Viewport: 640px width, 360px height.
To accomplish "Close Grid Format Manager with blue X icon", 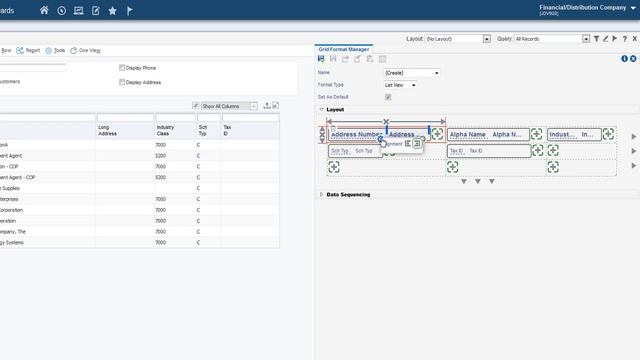I will (633, 59).
